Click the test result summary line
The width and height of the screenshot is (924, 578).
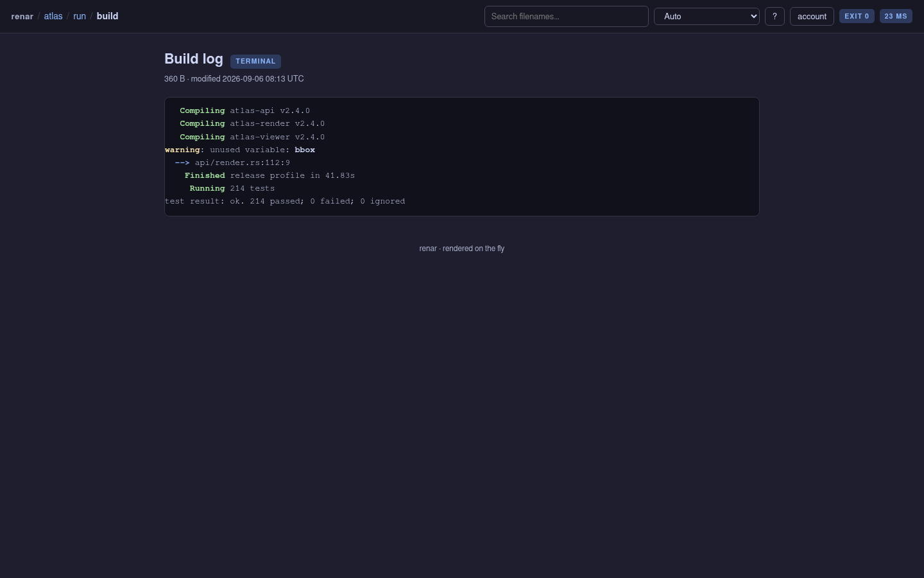click(285, 201)
